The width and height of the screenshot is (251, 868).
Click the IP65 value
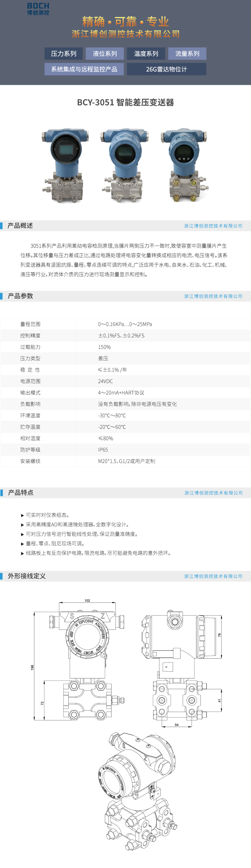(x=103, y=450)
